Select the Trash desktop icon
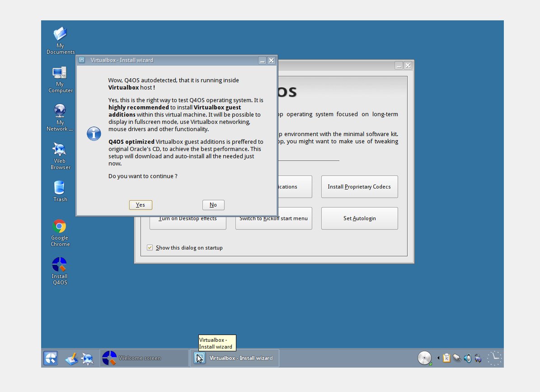 coord(60,191)
